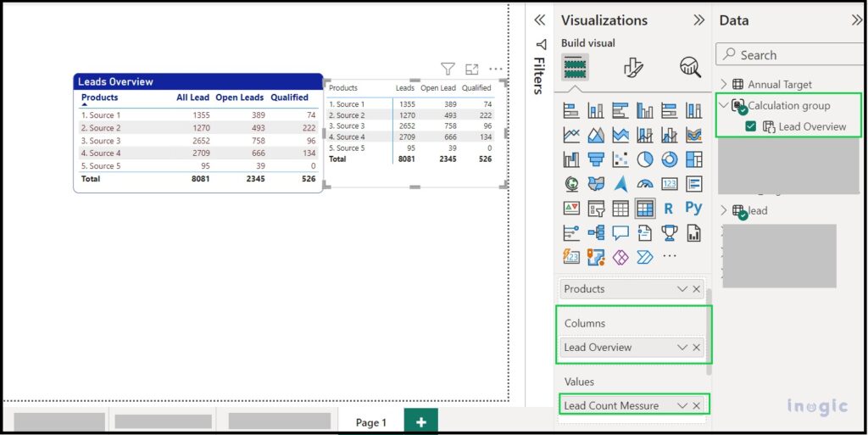Add a Pie chart visual

645,159
